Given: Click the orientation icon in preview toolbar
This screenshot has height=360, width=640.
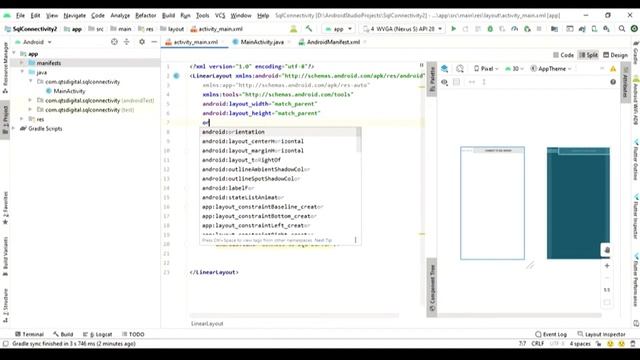Looking at the screenshot, I should click(460, 69).
